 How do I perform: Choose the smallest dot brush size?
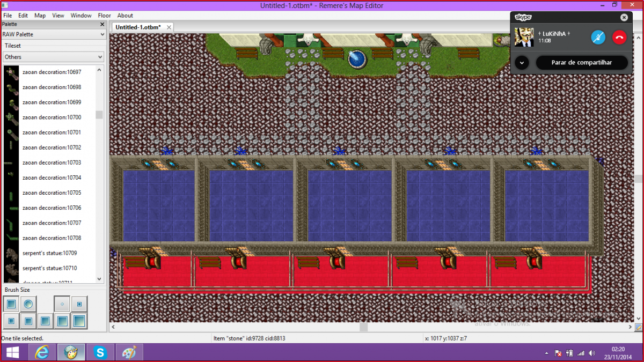pyautogui.click(x=62, y=304)
